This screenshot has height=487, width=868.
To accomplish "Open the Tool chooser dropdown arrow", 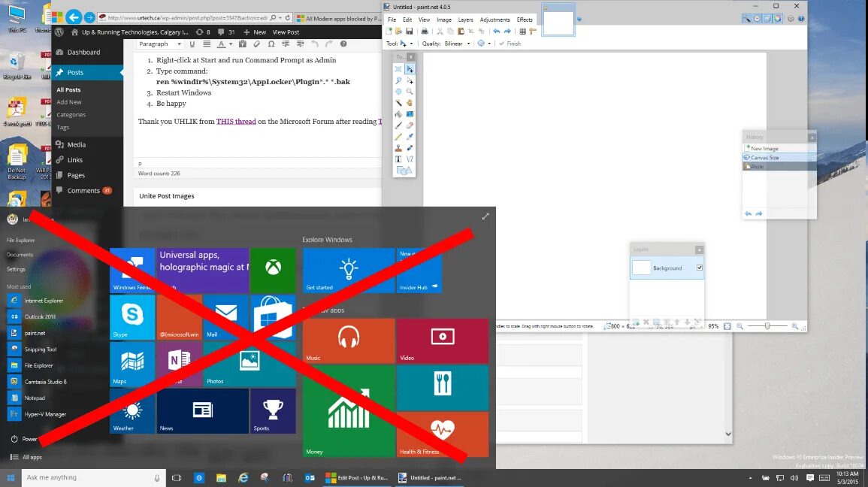I will point(411,44).
